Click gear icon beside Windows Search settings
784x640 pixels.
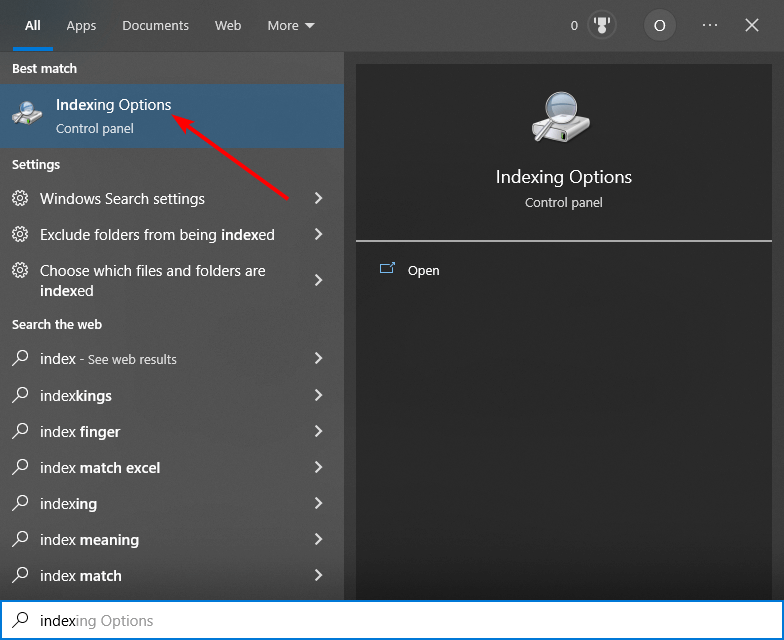pyautogui.click(x=20, y=198)
